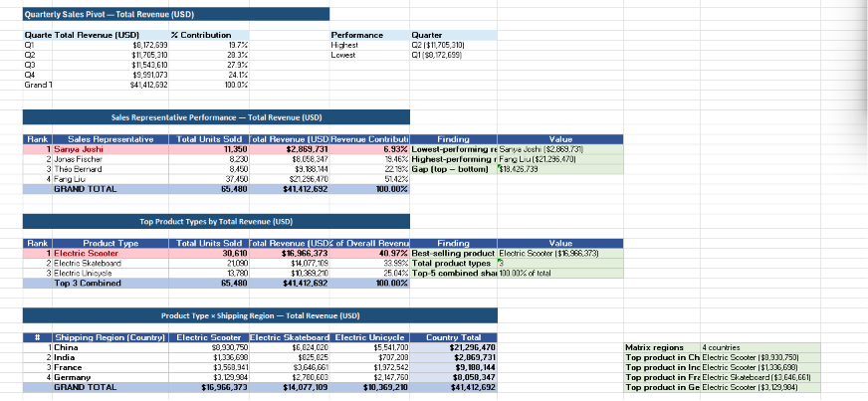This screenshot has height=401, width=868.
Task: Select the 'Performance' header cell
Action: click(x=369, y=35)
